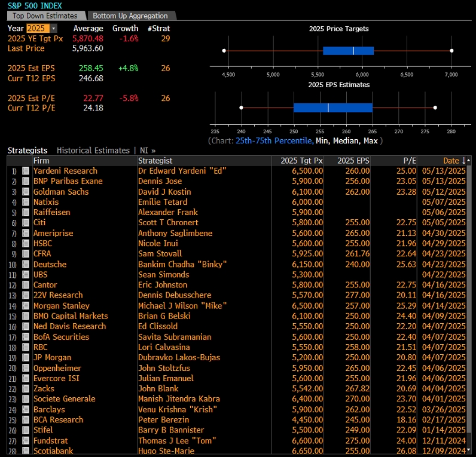Open the Societe Generale row document icon
Image resolution: width=476 pixels, height=457 pixels.
26,400
